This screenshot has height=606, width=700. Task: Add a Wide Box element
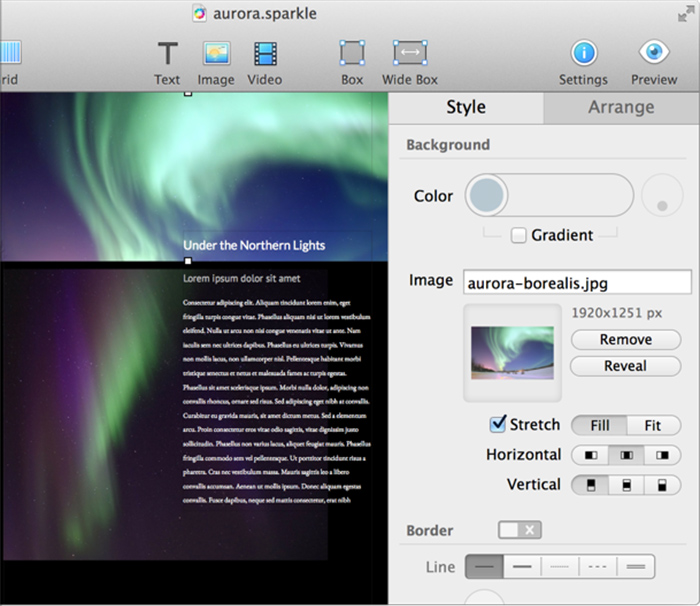pyautogui.click(x=410, y=54)
